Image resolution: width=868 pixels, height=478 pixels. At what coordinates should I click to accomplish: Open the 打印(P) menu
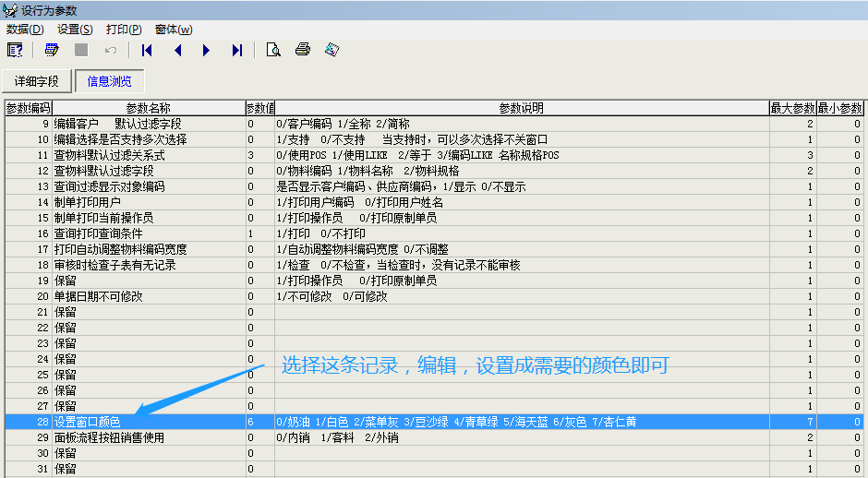click(123, 30)
